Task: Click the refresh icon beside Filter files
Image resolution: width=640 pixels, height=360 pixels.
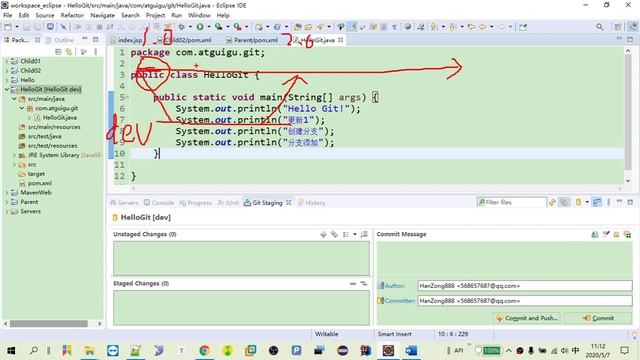Action: pos(552,202)
